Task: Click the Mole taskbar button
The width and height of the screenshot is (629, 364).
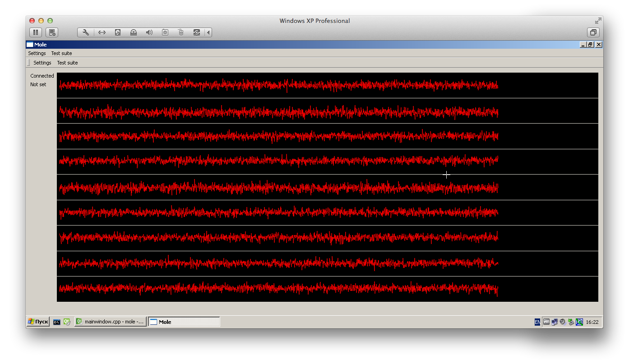Action: [184, 322]
